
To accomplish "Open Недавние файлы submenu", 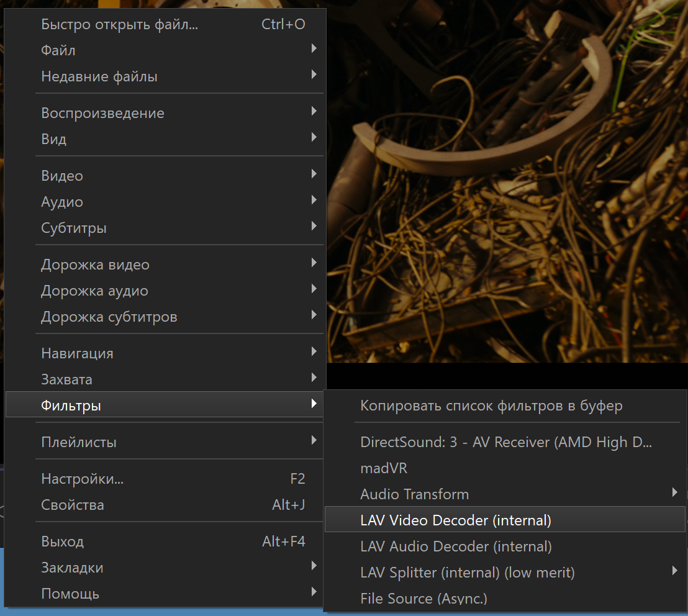I will point(99,77).
